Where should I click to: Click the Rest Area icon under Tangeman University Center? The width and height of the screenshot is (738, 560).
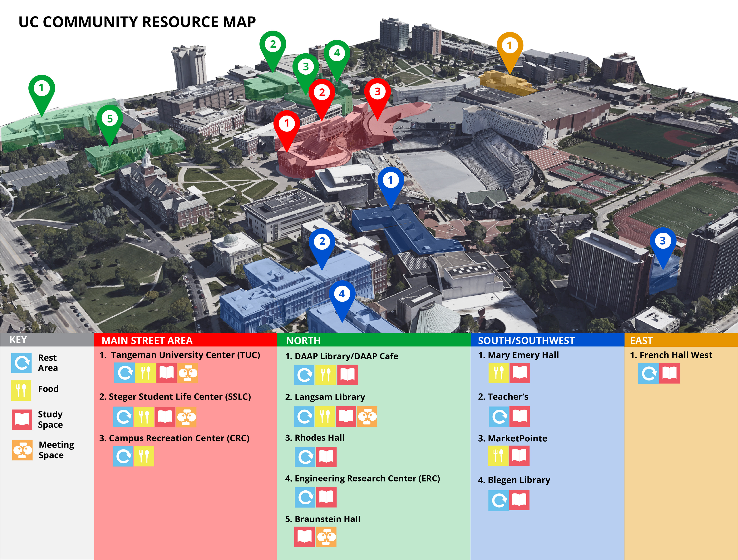pos(125,373)
